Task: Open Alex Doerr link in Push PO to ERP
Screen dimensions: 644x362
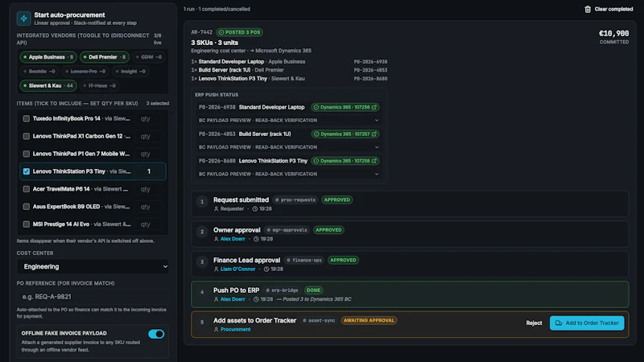Action: click(x=233, y=299)
